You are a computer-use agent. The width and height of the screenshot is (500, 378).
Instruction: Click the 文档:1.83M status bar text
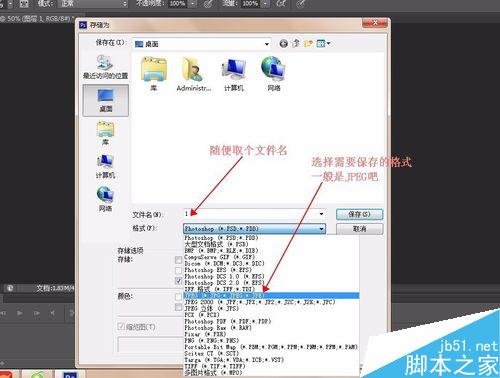pos(55,288)
